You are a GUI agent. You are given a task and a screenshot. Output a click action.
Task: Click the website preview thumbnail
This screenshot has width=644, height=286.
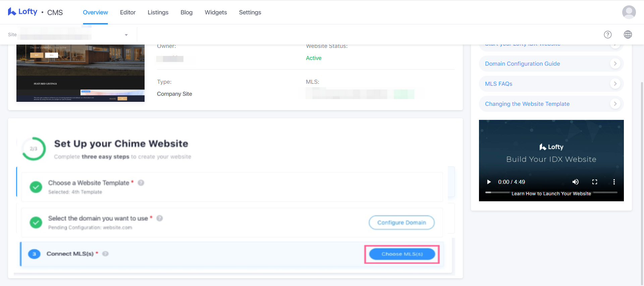pyautogui.click(x=80, y=73)
